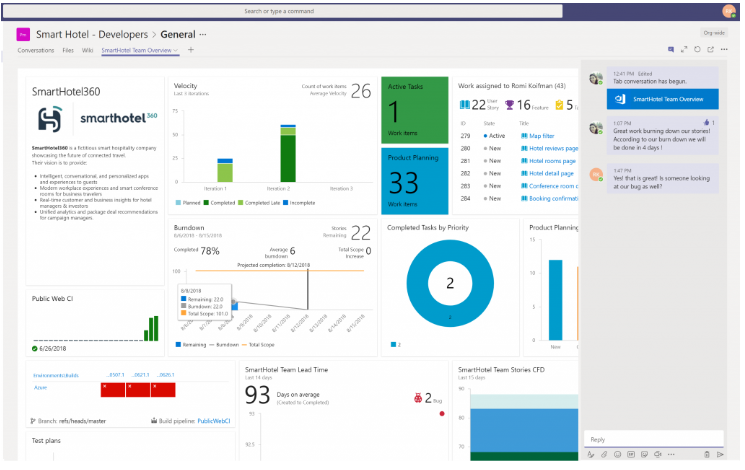Click into the Reply text field
The height and width of the screenshot is (470, 745).
(653, 440)
